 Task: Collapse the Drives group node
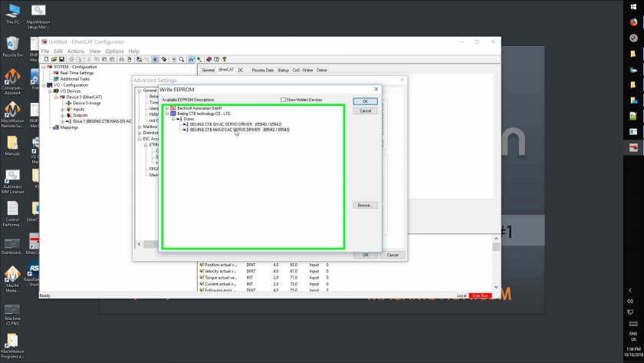174,119
